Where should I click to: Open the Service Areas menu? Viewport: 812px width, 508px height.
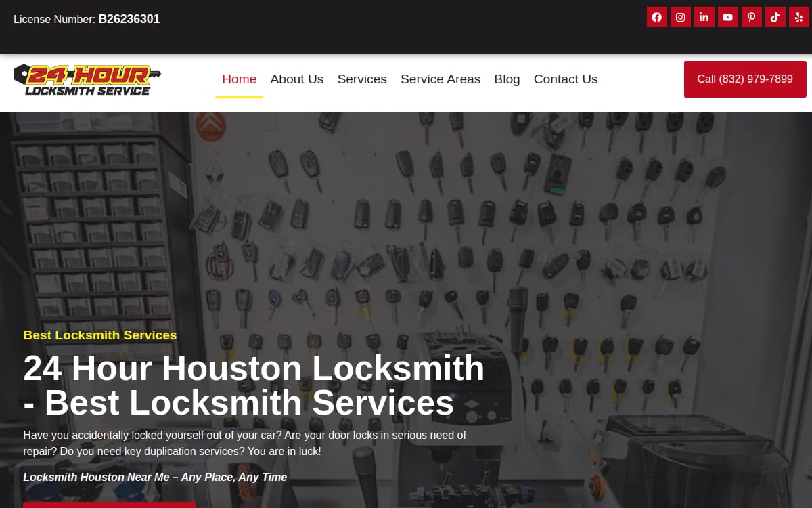tap(441, 79)
